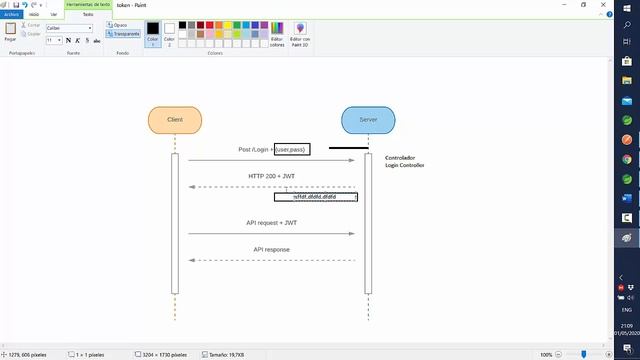Screen dimensions: 640x360
Task: Open Chrome from taskbar
Action: (x=627, y=160)
